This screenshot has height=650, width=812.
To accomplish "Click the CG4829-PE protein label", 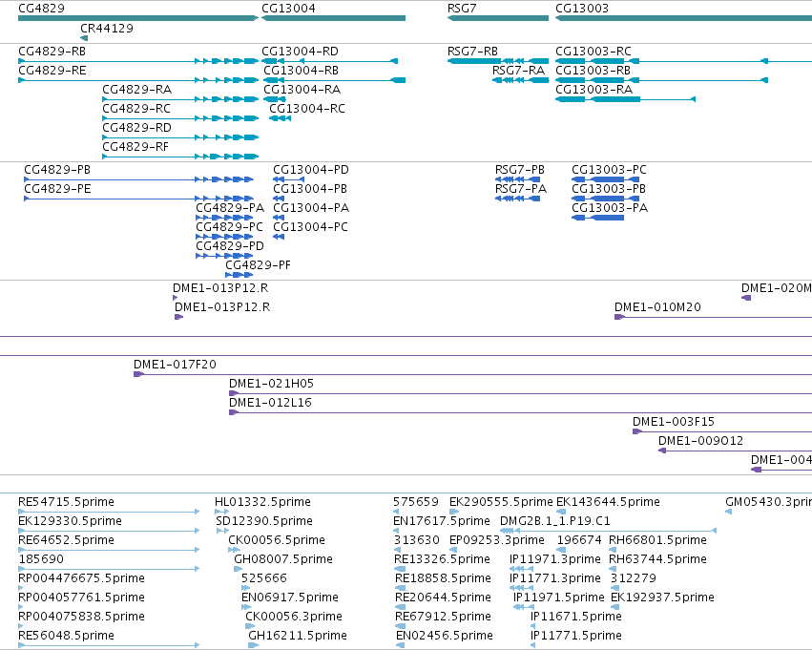I will click(57, 189).
